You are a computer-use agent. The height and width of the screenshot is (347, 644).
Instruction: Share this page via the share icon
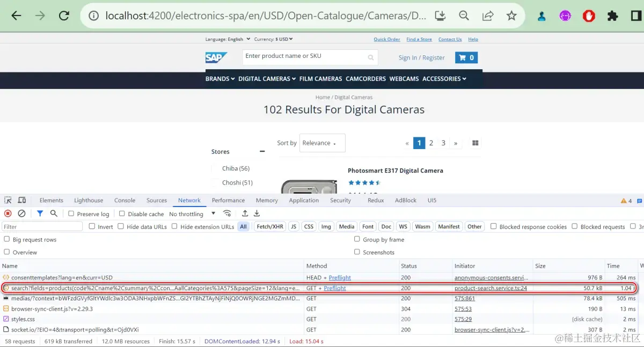click(x=488, y=16)
